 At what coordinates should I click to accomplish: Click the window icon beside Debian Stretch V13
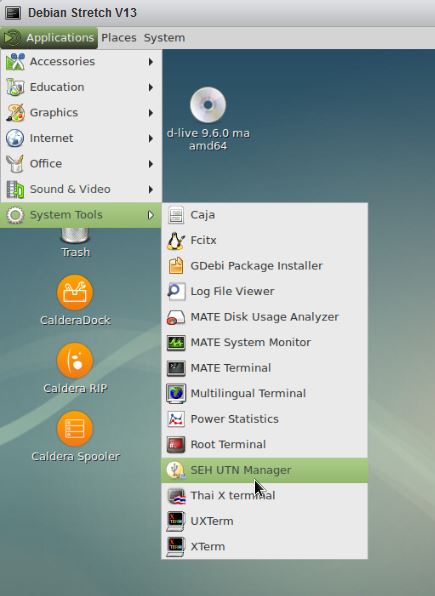(13, 13)
